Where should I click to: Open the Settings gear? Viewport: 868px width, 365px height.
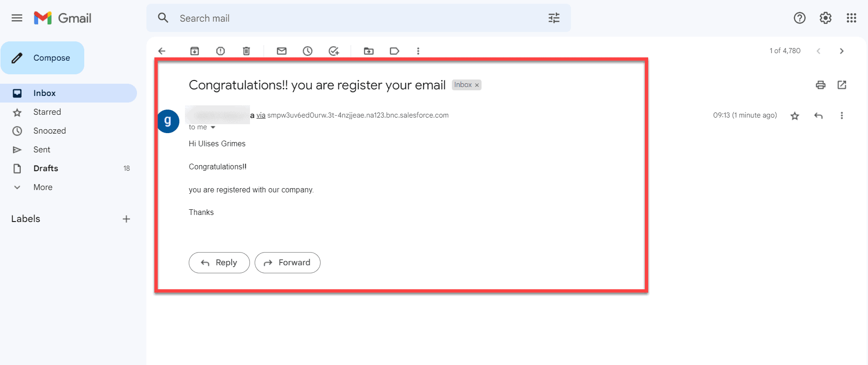click(826, 18)
